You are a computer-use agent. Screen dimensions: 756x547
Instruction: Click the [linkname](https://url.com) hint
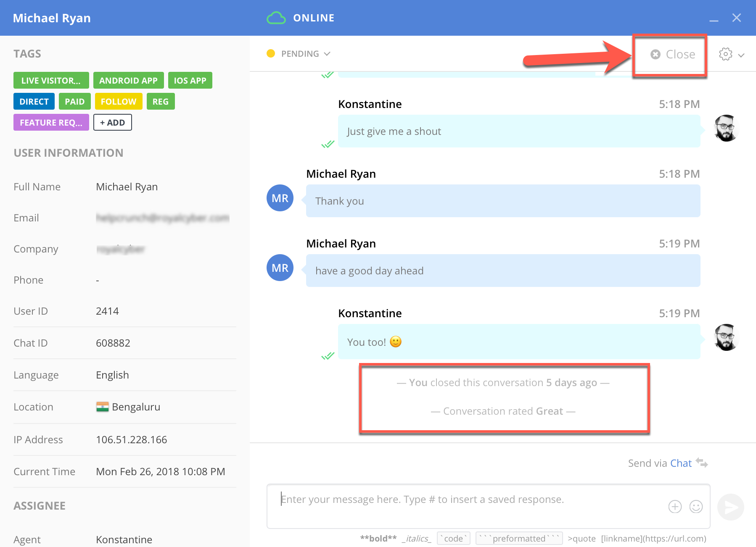click(x=654, y=539)
